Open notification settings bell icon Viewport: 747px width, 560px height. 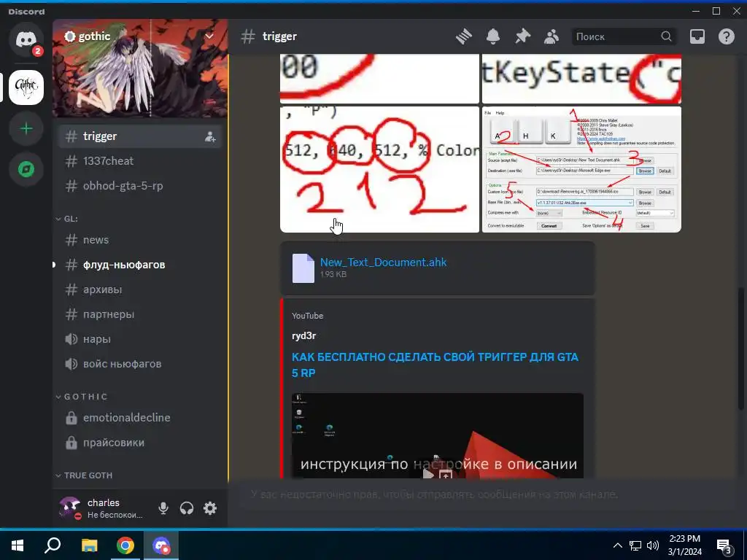tap(493, 36)
